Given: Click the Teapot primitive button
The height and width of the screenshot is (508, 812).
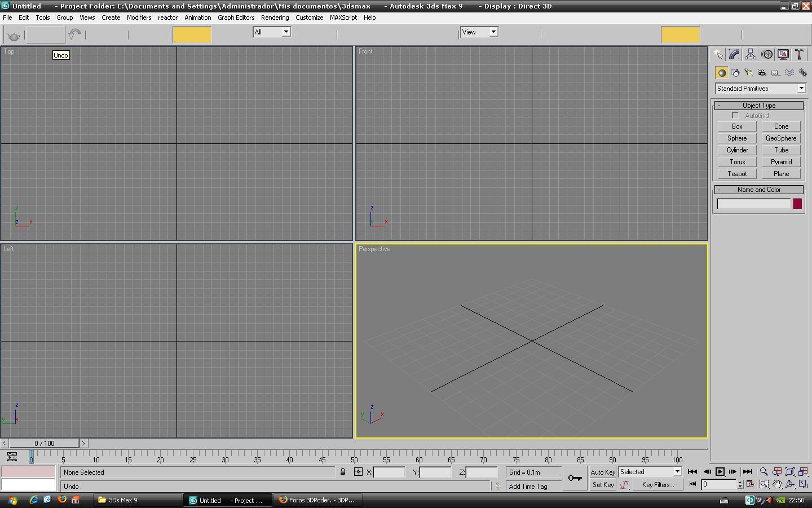Looking at the screenshot, I should [x=737, y=174].
